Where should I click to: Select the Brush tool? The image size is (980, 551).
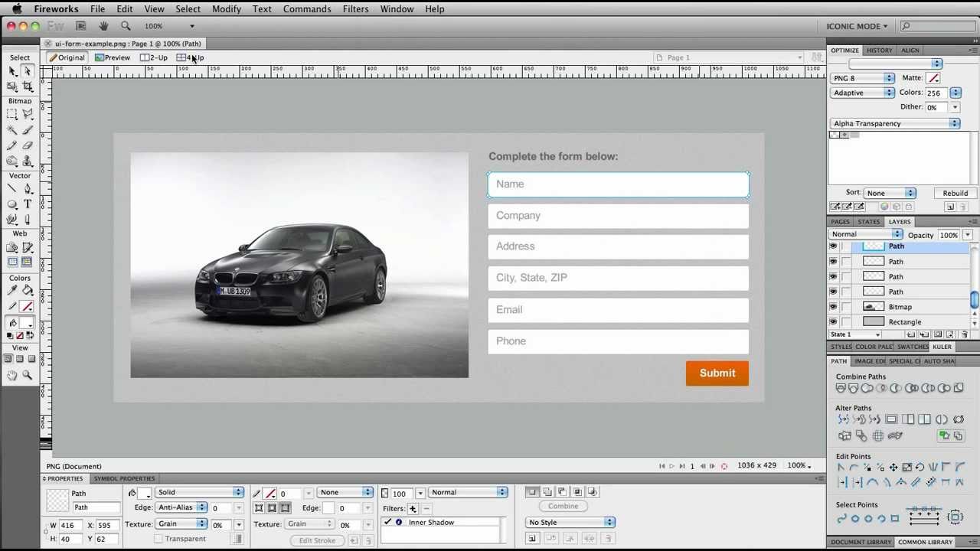pos(28,130)
